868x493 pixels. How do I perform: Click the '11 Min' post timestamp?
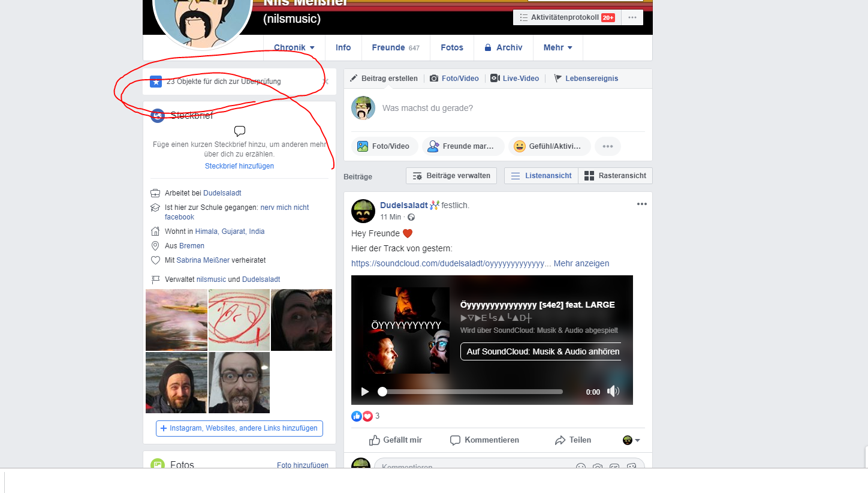(391, 217)
